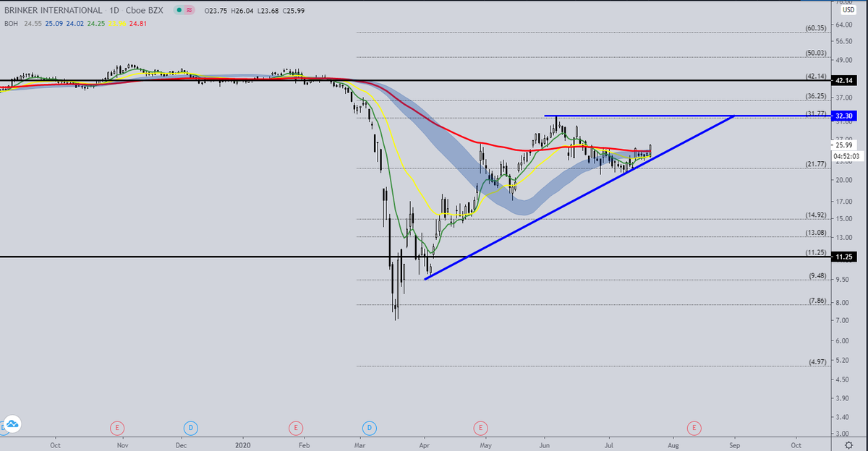
Task: Click the close value C25.99
Action: pos(294,12)
